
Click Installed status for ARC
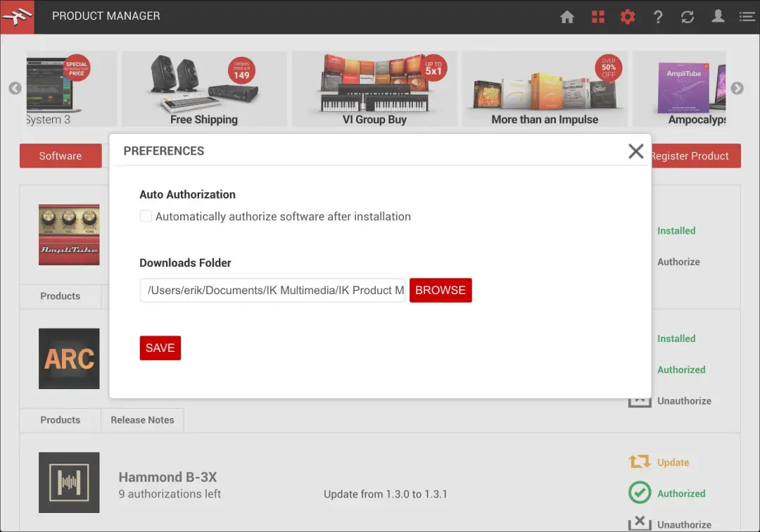click(x=676, y=338)
